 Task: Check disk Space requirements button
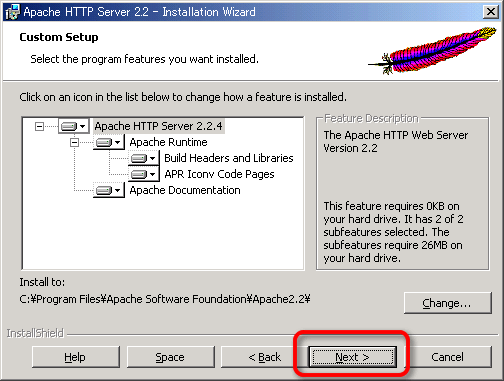(170, 357)
